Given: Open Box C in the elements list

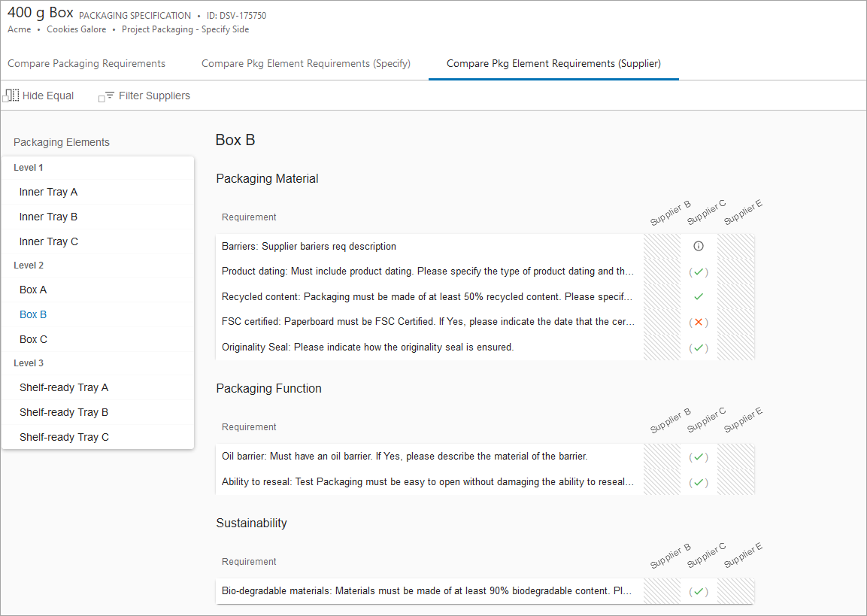Looking at the screenshot, I should (x=98, y=339).
